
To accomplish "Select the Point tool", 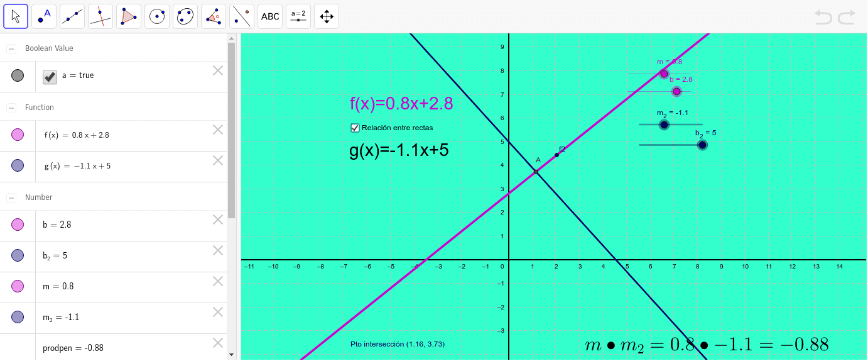I will (x=44, y=16).
